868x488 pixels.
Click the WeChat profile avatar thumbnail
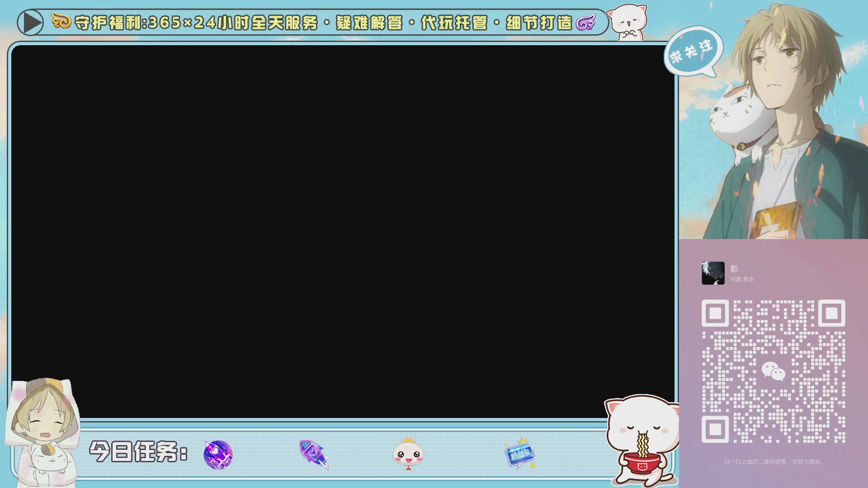pos(713,273)
